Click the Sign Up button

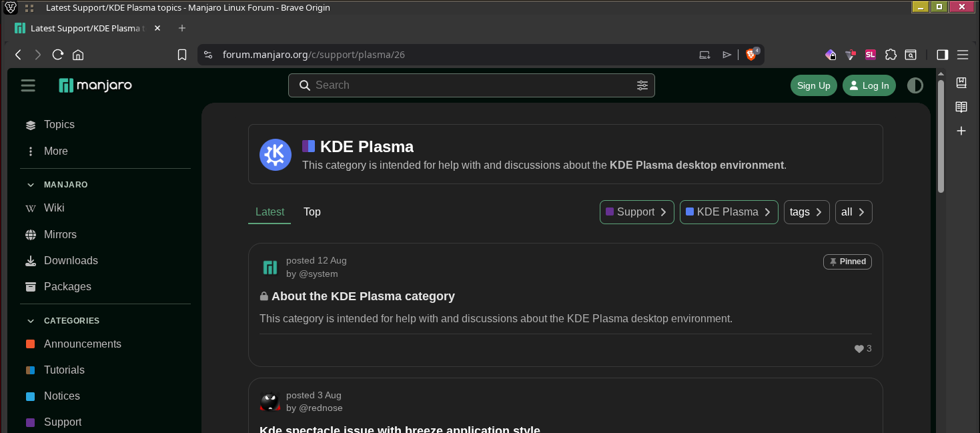click(814, 85)
